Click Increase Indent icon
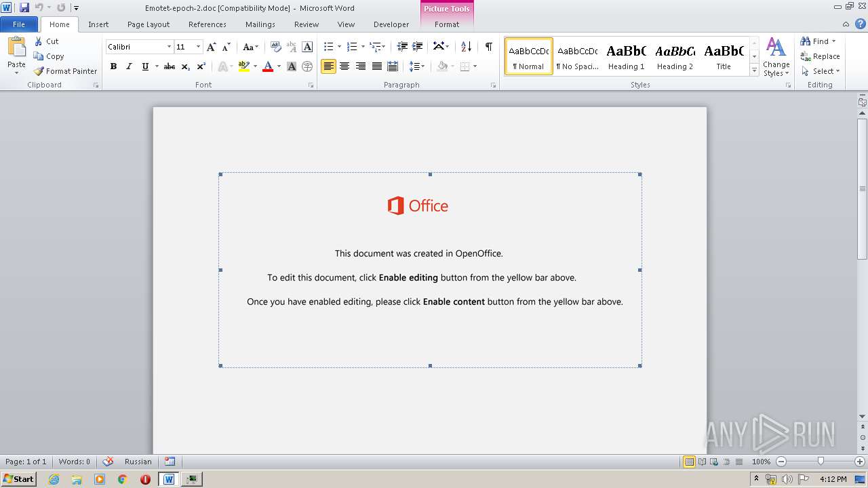Viewport: 868px width, 488px height. click(418, 47)
